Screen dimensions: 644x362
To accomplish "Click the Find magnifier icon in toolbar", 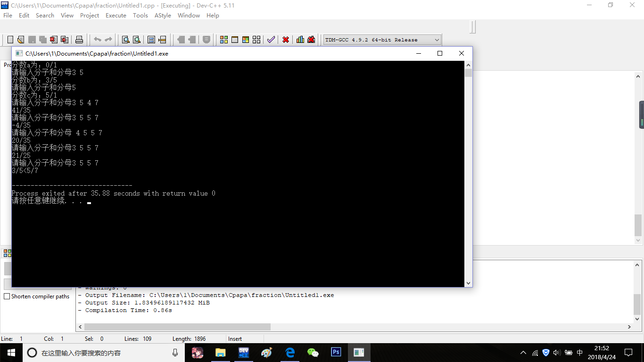I will (126, 40).
